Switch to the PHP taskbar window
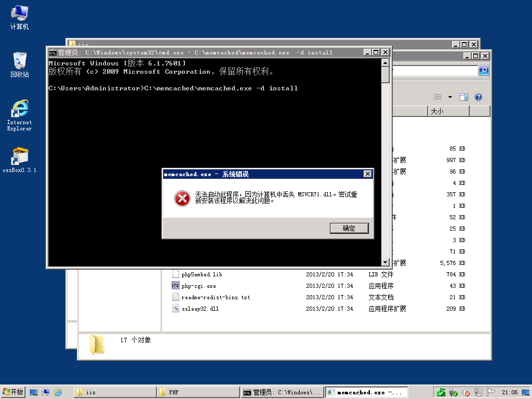532x399 pixels. pos(198,392)
